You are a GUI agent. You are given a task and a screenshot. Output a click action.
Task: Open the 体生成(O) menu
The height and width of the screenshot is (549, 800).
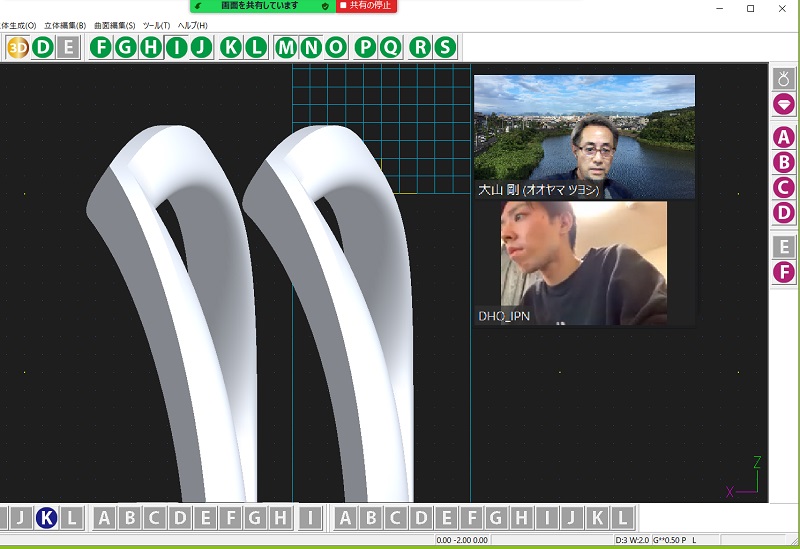coord(18,25)
